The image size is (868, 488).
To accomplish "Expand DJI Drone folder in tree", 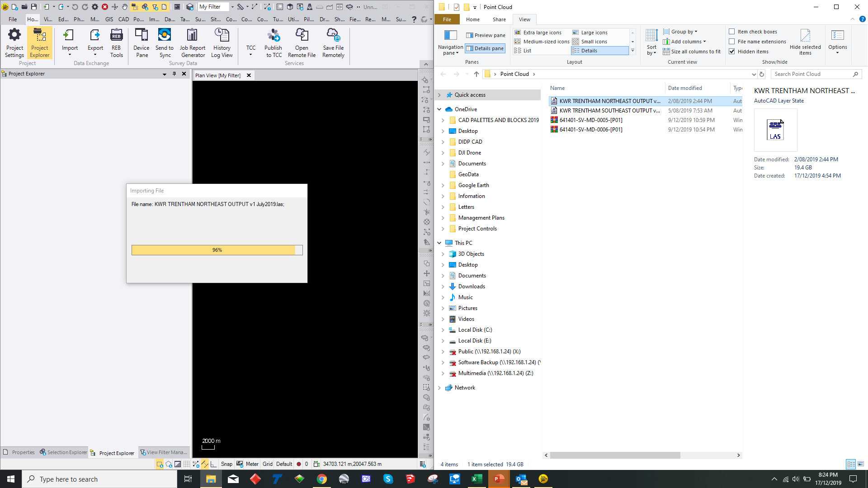I will click(x=443, y=153).
